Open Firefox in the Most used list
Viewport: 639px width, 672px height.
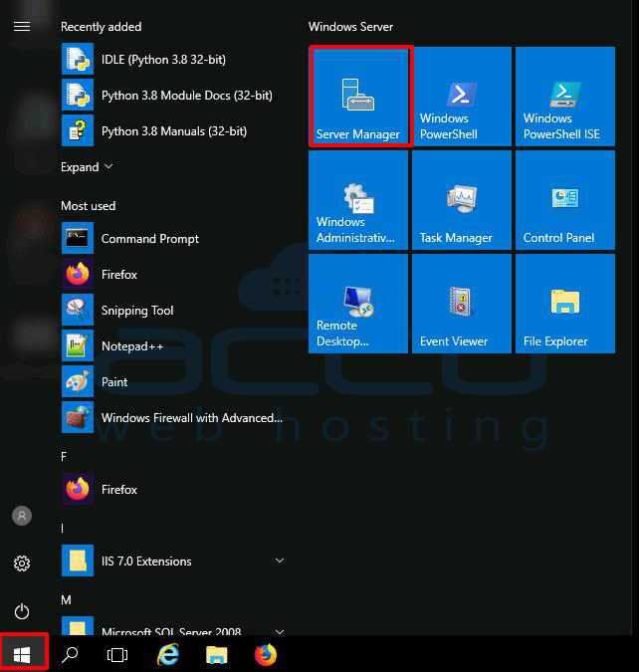[x=173, y=275]
